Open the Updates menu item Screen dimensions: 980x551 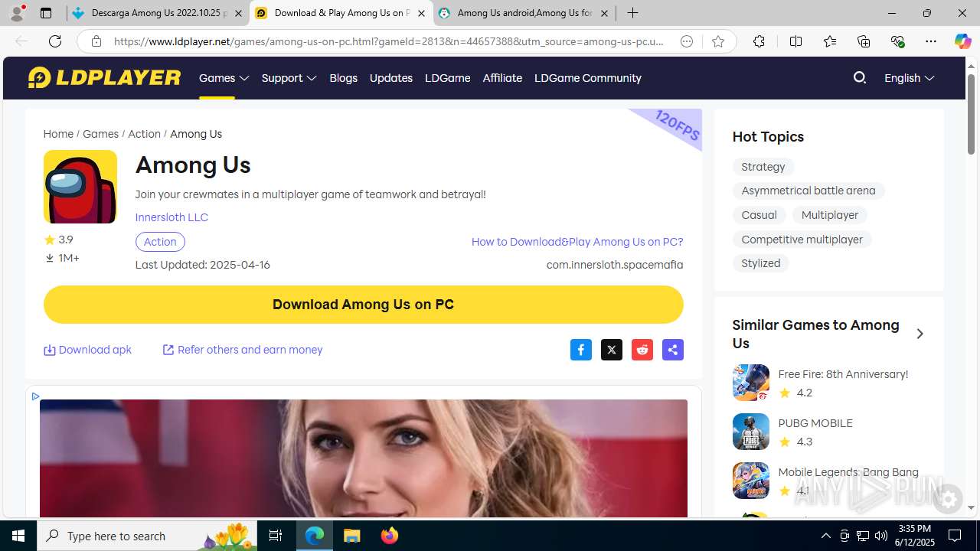tap(390, 78)
